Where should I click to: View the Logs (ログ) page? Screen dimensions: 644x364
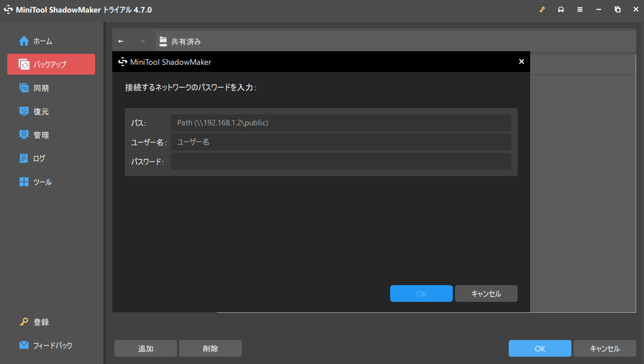[51, 158]
